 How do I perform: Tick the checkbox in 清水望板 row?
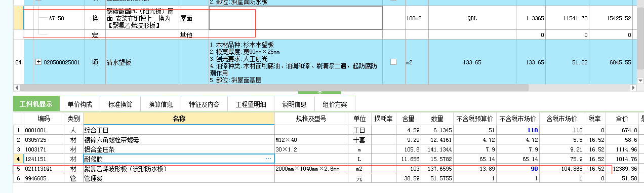(393, 62)
